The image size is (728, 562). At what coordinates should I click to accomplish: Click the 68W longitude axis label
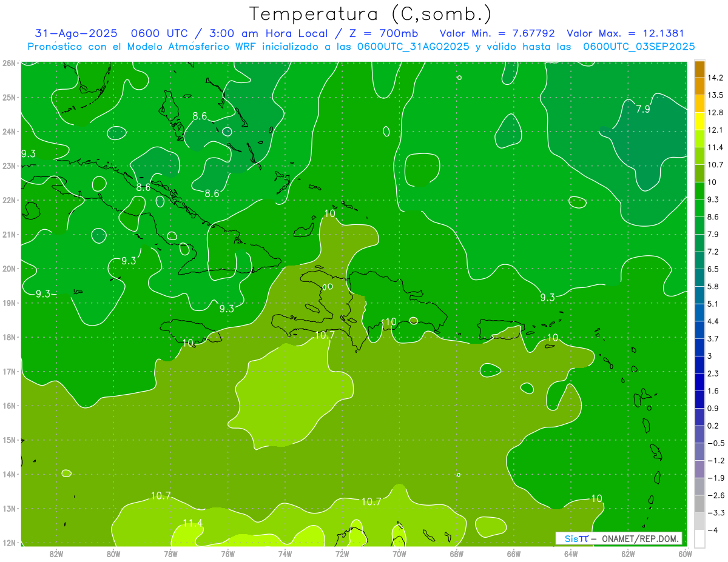(x=456, y=553)
